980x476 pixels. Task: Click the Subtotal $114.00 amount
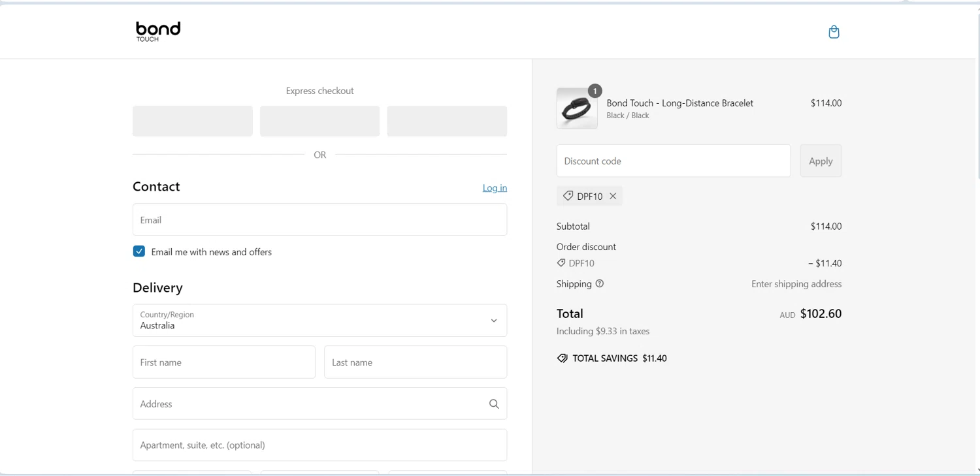826,227
